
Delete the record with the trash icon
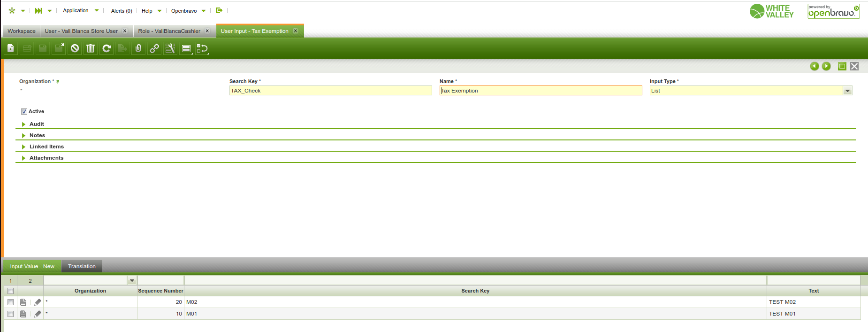tap(91, 48)
